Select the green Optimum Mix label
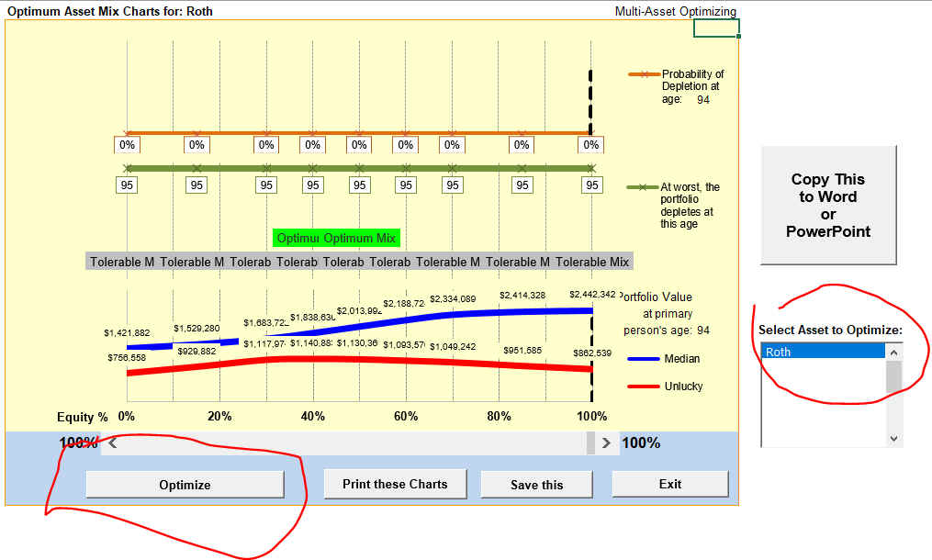Image resolution: width=932 pixels, height=560 pixels. click(337, 239)
